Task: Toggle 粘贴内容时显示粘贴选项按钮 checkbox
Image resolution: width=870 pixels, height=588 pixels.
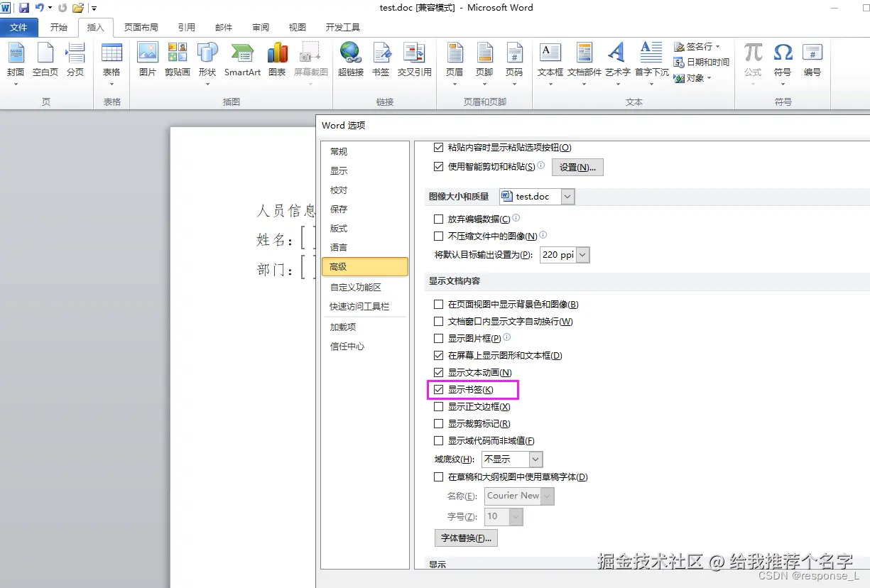Action: coord(438,148)
